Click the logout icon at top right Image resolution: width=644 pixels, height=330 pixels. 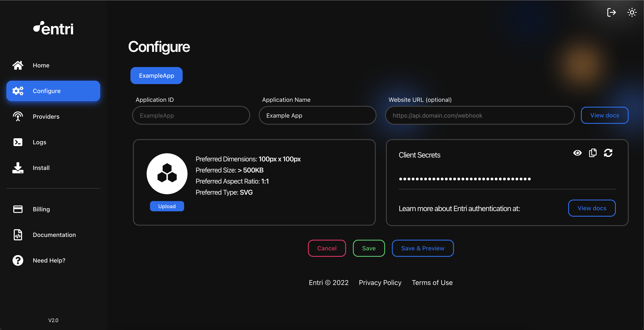[x=611, y=12]
